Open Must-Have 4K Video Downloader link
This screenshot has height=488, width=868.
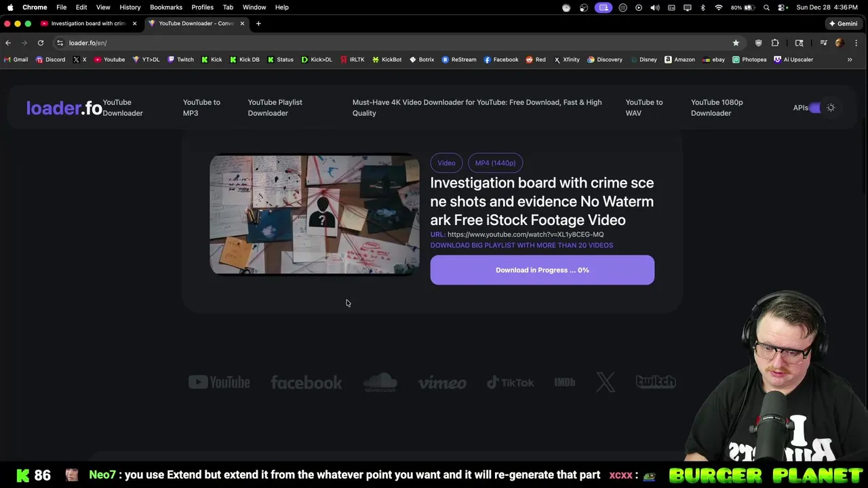(x=477, y=108)
